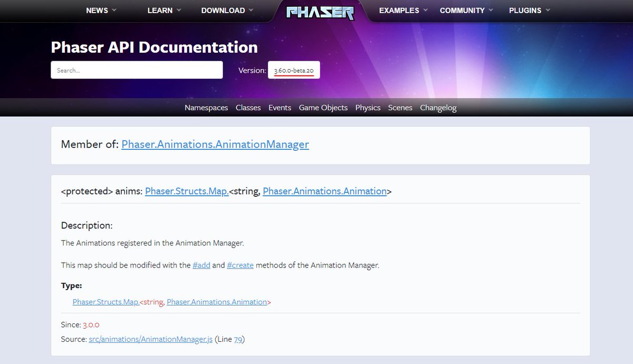Screen dimensions: 633x364
Task: Click the Version: label
Action: (x=252, y=70)
